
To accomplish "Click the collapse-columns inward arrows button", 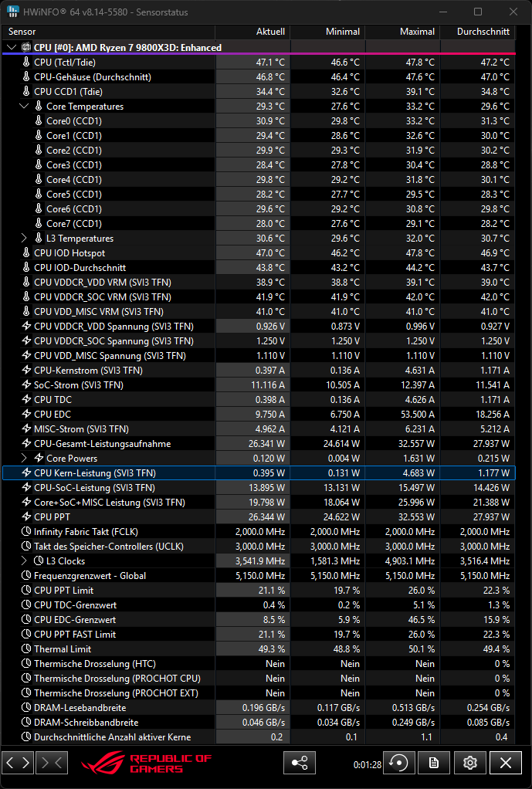I will click(x=52, y=763).
